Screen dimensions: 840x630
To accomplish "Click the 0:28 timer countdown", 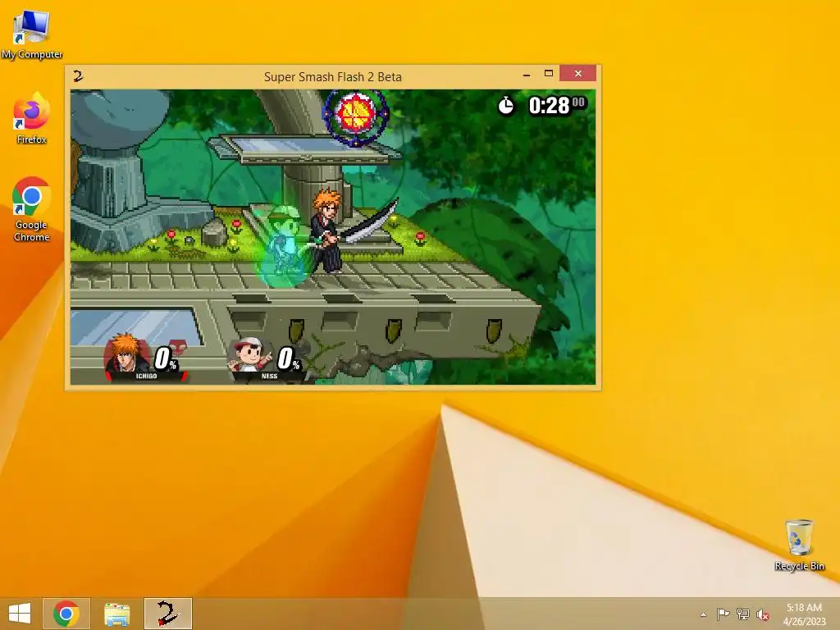I will coord(556,106).
